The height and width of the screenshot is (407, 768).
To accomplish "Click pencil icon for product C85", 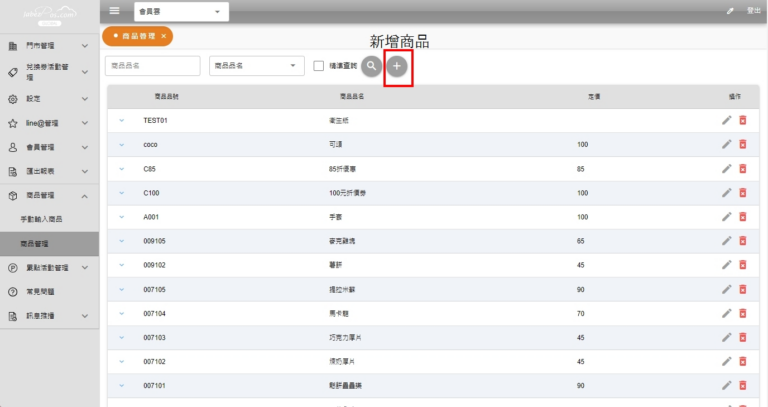I will tap(727, 169).
